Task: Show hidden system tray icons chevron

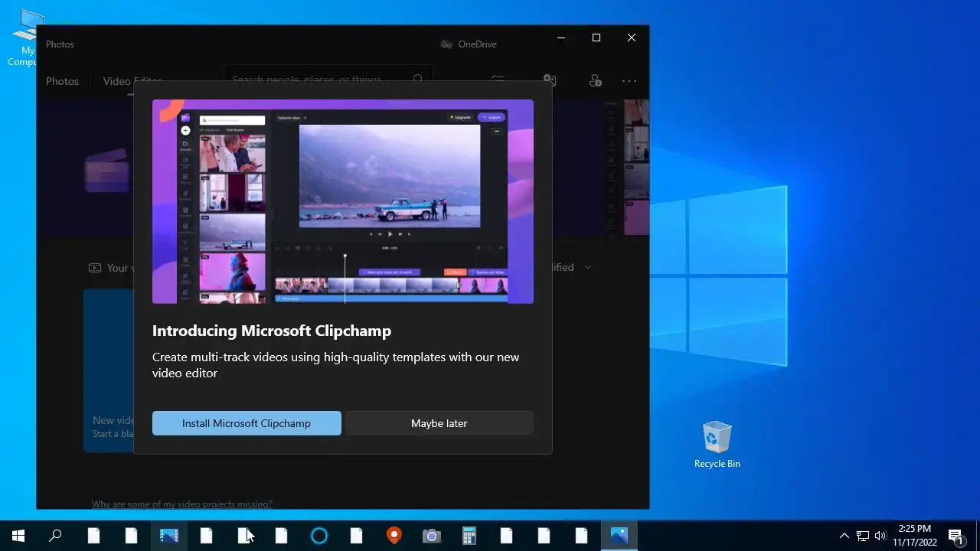Action: [x=844, y=536]
